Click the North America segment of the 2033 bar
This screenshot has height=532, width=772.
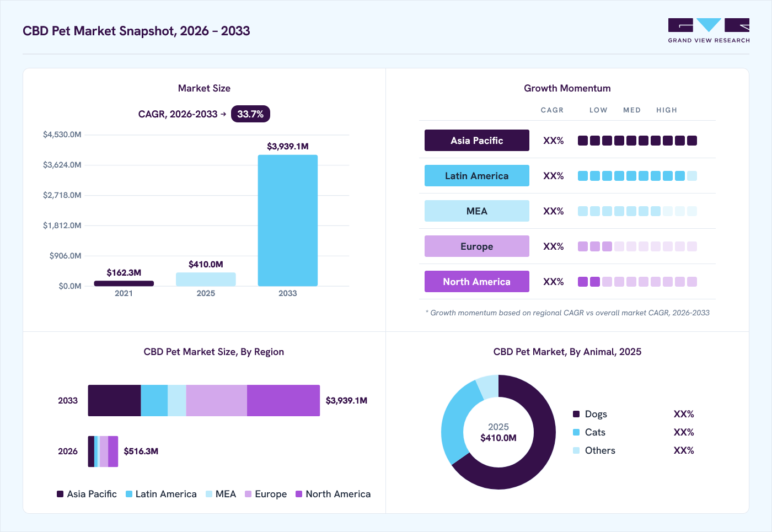coord(283,401)
